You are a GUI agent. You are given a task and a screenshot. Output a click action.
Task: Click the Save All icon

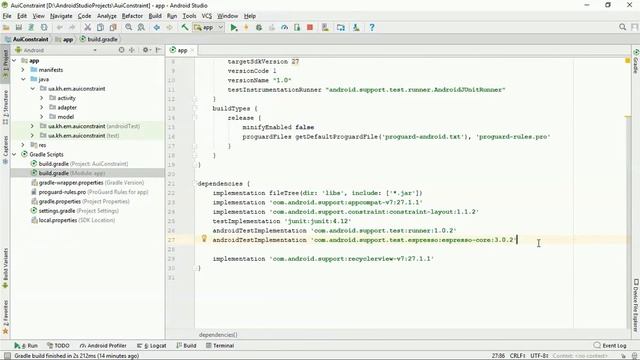(x=18, y=27)
